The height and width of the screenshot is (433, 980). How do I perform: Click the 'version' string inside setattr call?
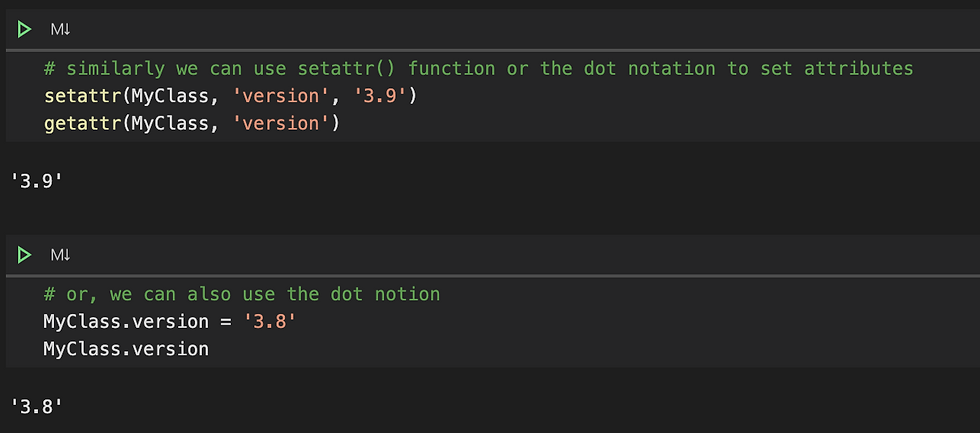point(281,96)
